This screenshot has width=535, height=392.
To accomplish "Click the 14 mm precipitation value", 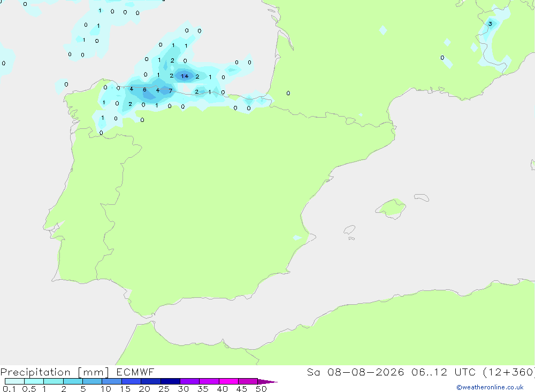I will tap(185, 76).
